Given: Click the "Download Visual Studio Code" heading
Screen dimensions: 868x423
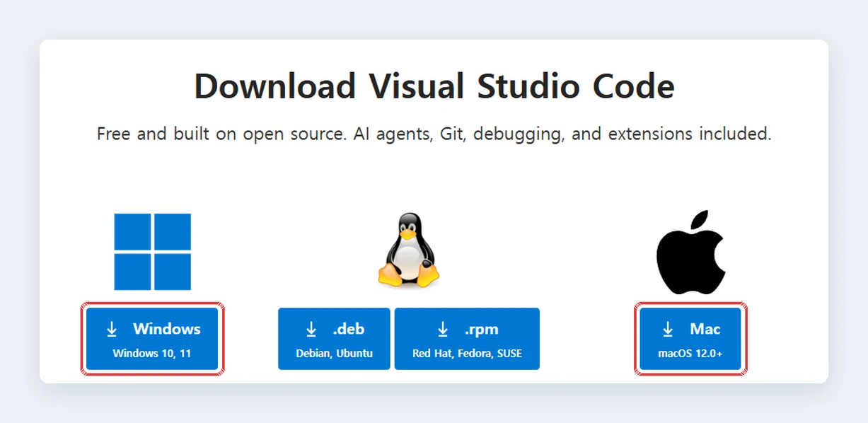Looking at the screenshot, I should click(434, 86).
